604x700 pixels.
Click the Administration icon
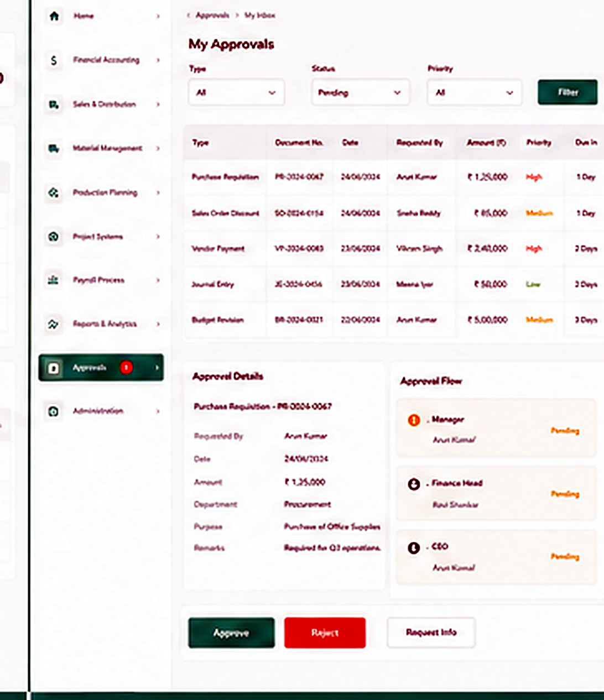pyautogui.click(x=54, y=411)
